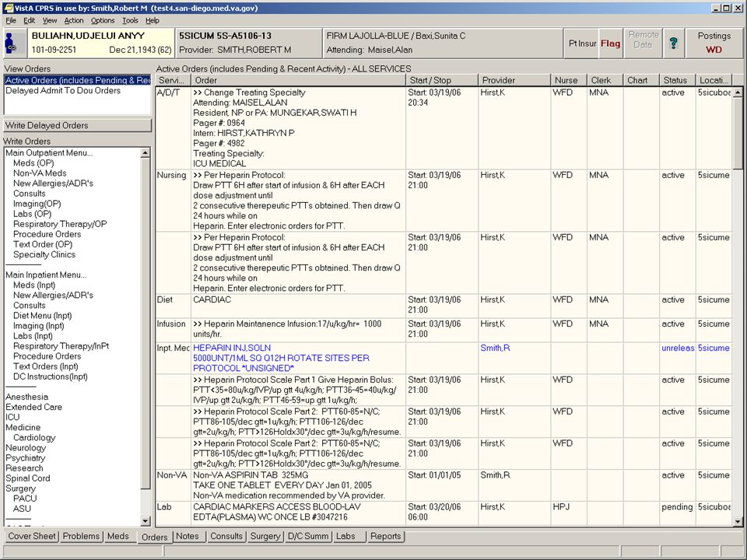The height and width of the screenshot is (560, 747).
Task: Click Diet Menu (Inpt) item
Action: tap(42, 315)
